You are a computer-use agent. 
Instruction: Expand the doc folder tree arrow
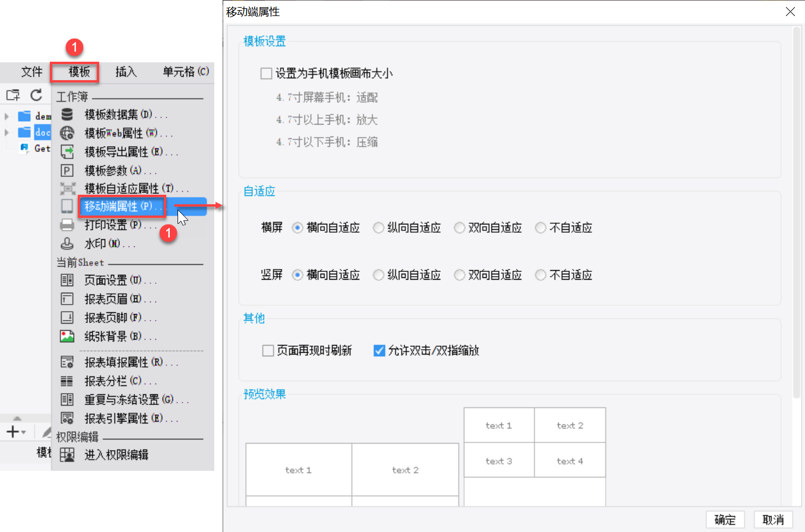(x=7, y=132)
